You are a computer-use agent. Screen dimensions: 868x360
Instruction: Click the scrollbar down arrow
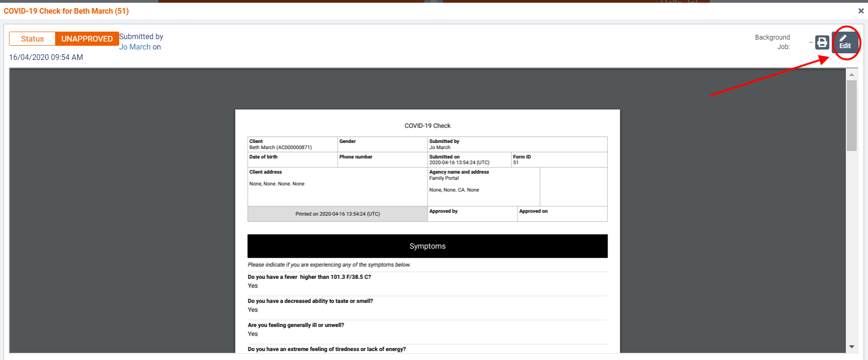click(852, 347)
